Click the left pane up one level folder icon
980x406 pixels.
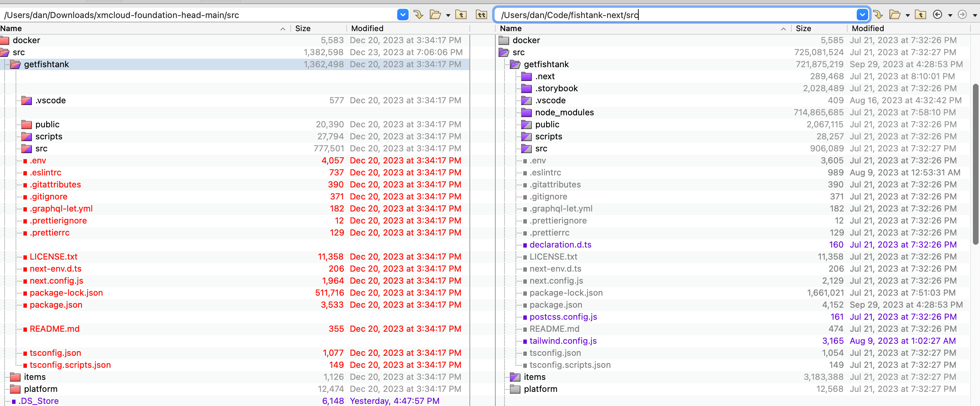point(461,15)
